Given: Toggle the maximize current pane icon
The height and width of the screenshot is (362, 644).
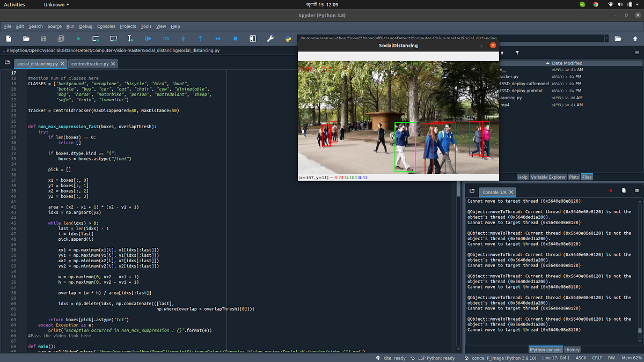Looking at the screenshot, I should click(x=253, y=39).
